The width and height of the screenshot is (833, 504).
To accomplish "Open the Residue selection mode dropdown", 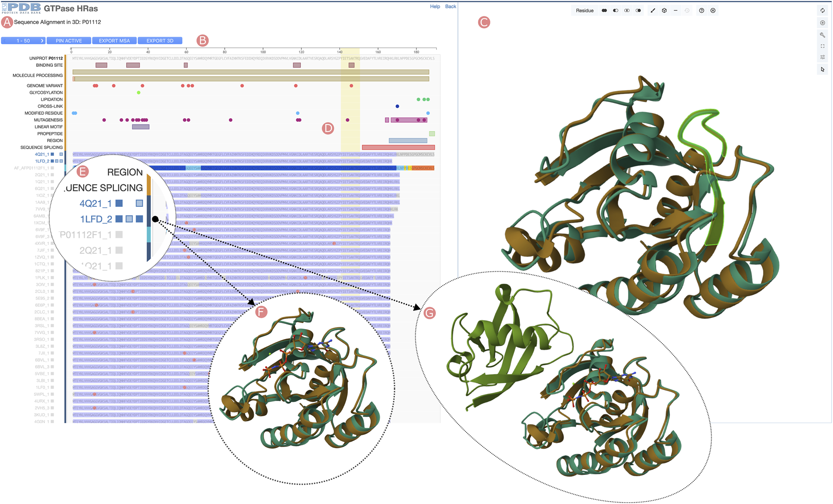I will (x=584, y=10).
